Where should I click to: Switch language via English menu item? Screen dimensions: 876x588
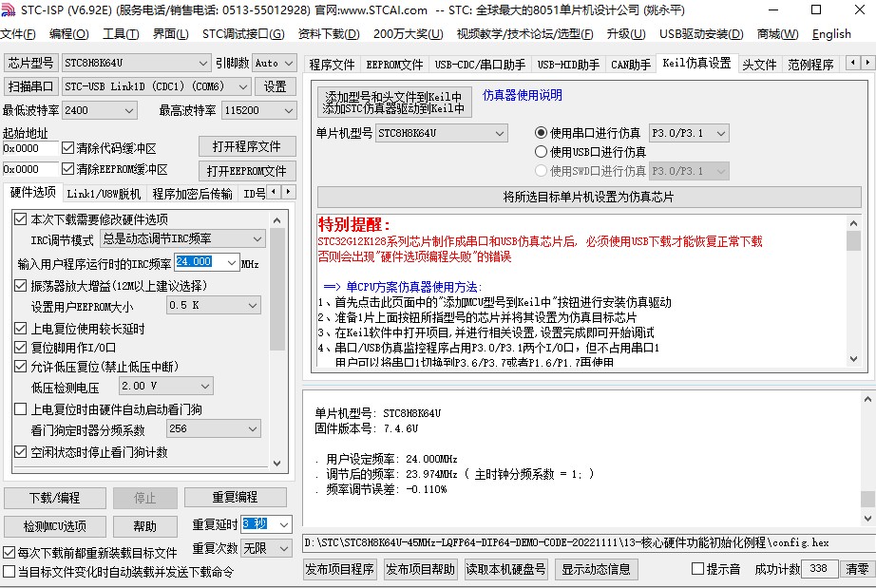831,34
